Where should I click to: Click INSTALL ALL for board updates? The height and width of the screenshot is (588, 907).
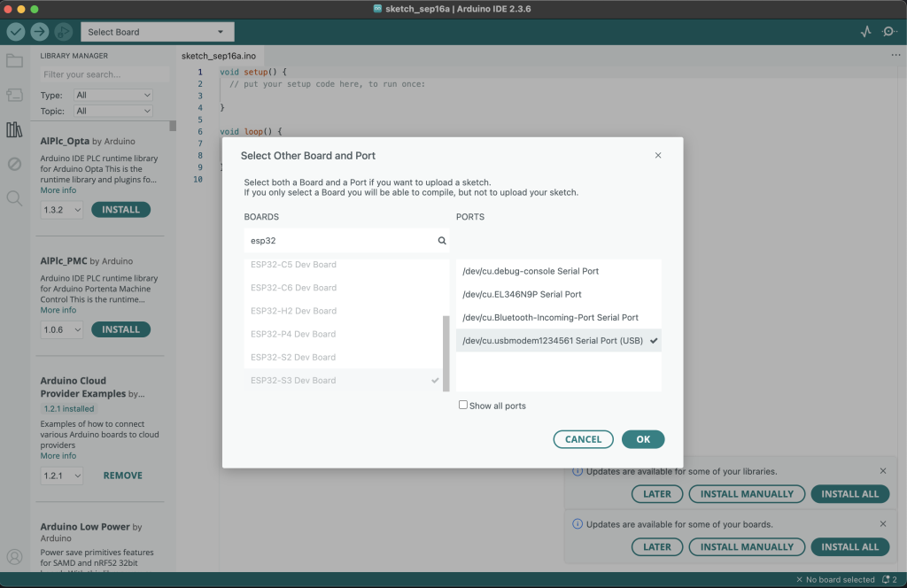849,546
